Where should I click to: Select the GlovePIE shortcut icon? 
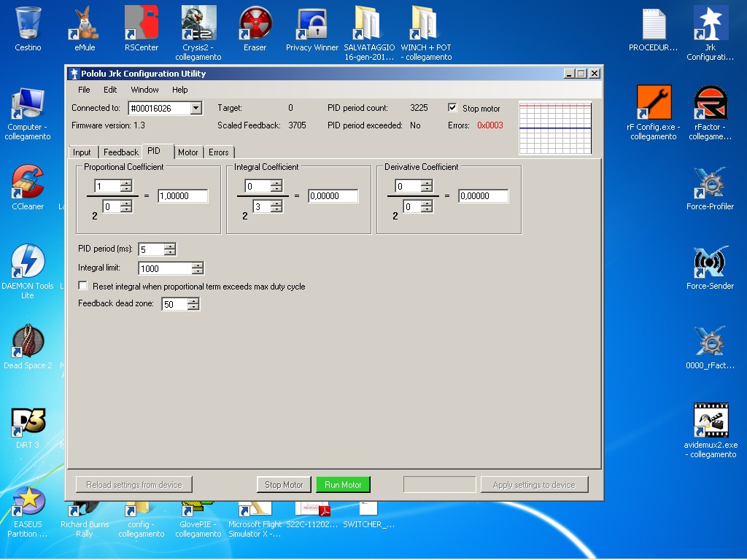(x=198, y=508)
